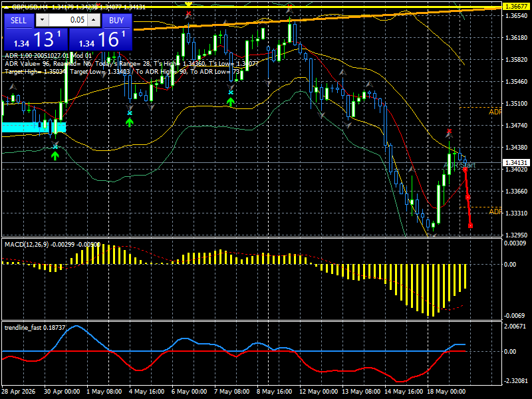
Task: Select the middle red square on the red projection line
Action: point(468,197)
